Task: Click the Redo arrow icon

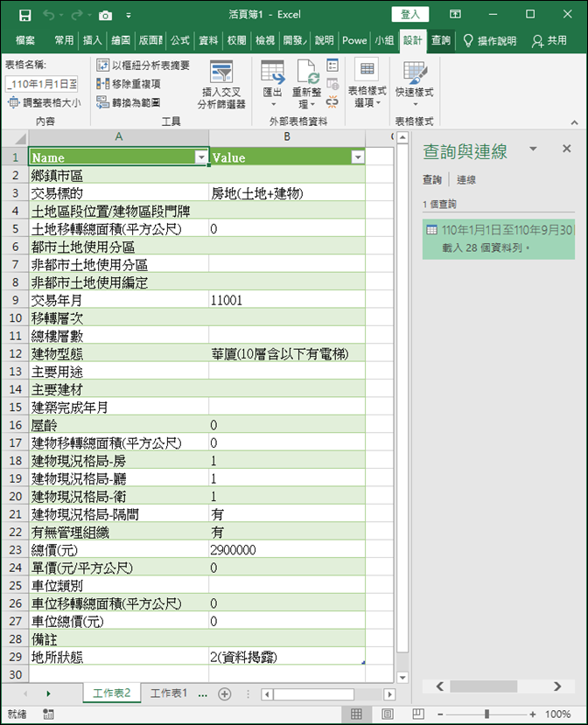Action: pos(76,15)
